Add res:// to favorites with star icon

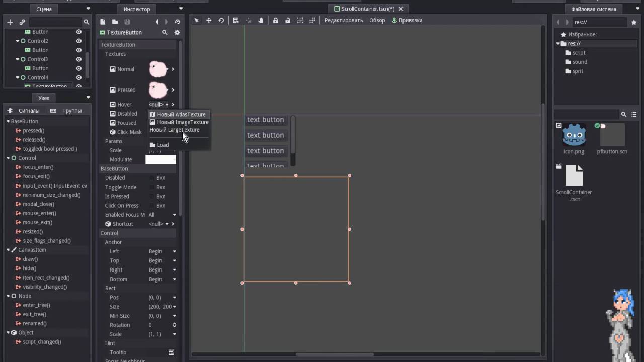point(635,22)
